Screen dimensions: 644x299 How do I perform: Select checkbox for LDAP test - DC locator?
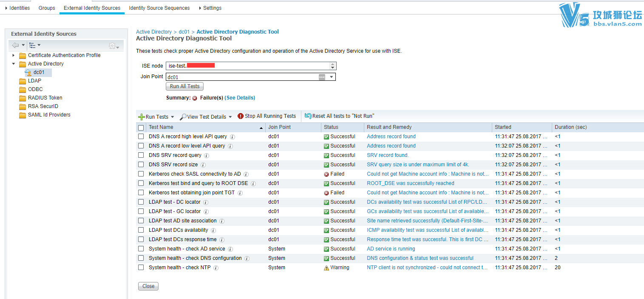[x=141, y=202]
